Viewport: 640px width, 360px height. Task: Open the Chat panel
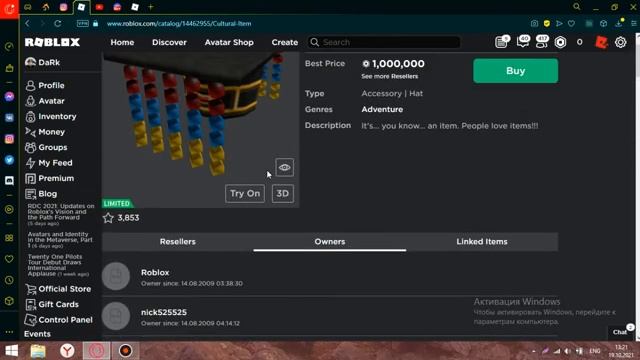pos(620,332)
